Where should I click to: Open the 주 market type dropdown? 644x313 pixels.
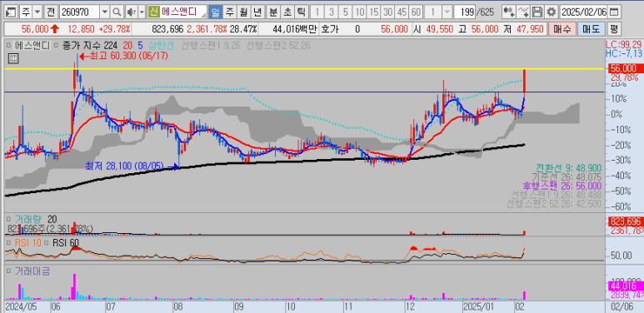point(37,12)
